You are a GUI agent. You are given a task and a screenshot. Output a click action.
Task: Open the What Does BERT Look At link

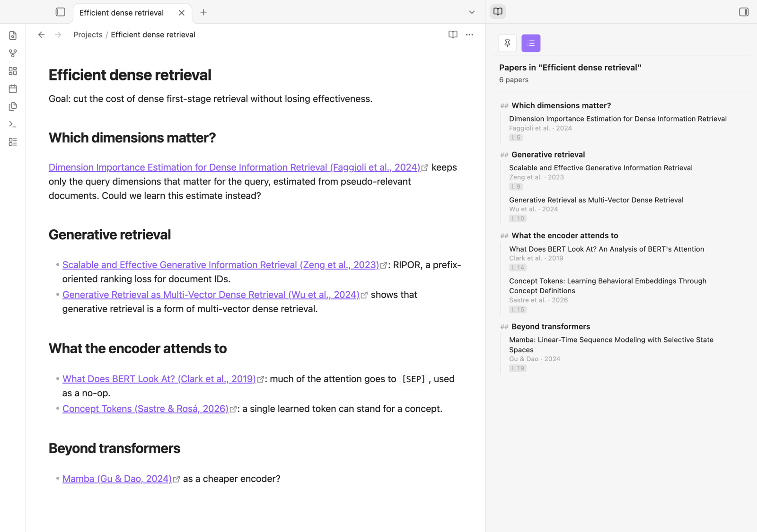pos(159,379)
